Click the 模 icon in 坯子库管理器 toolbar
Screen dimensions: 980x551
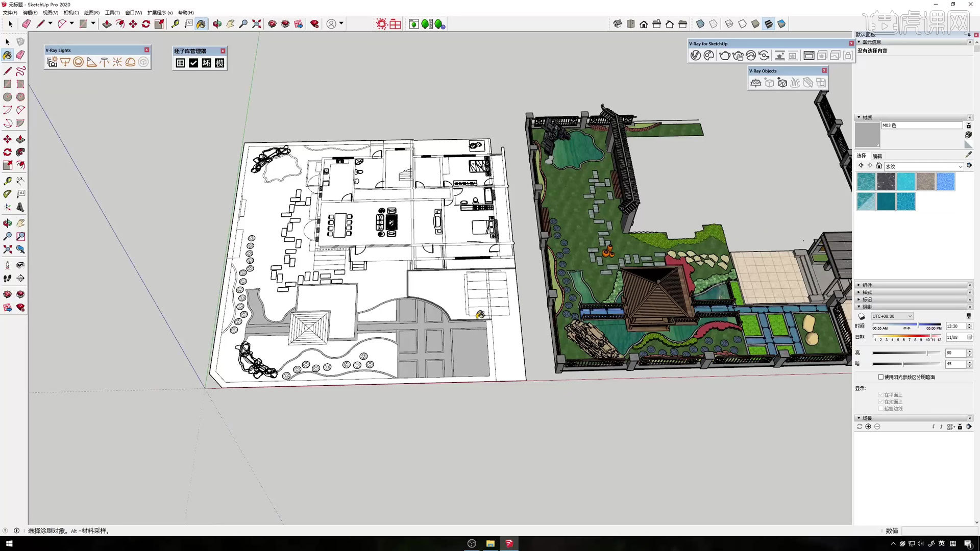click(219, 63)
